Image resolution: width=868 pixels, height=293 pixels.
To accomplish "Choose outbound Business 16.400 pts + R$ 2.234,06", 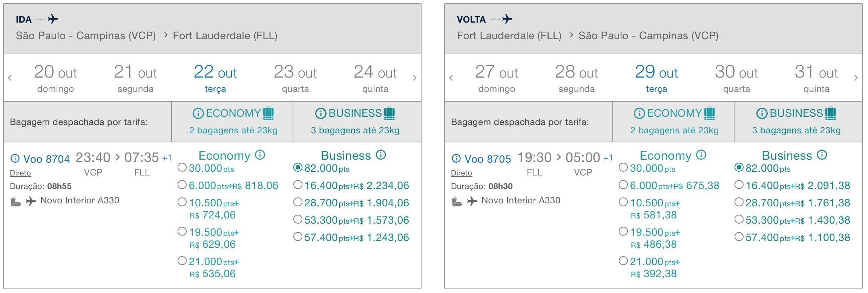I will coord(298,185).
